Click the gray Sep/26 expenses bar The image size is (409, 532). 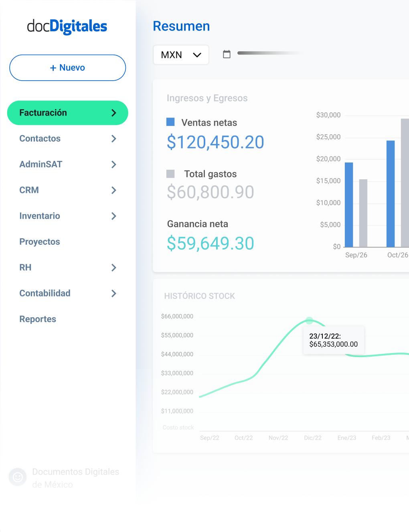(x=363, y=213)
